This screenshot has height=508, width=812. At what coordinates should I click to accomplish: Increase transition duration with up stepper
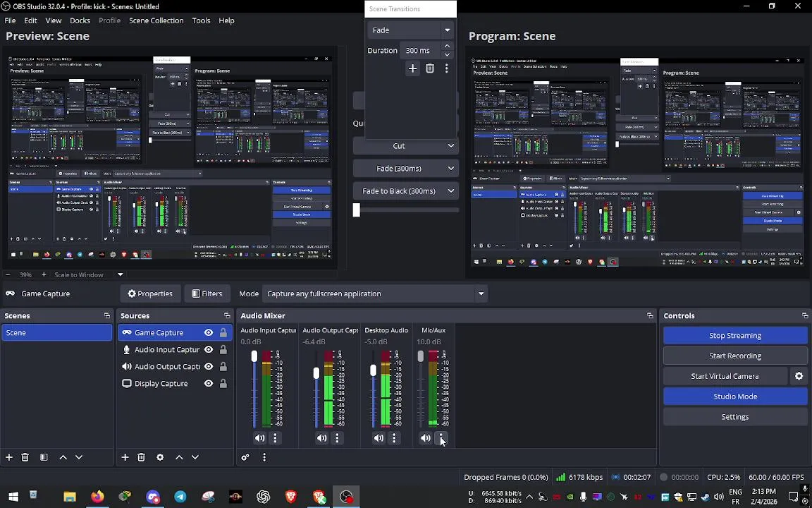[447, 46]
